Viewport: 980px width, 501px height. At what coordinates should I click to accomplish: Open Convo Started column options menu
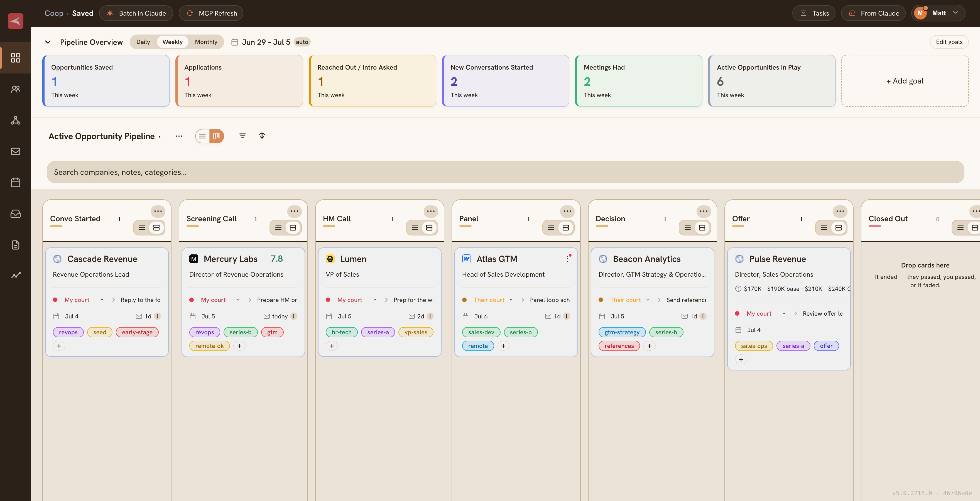click(x=158, y=211)
